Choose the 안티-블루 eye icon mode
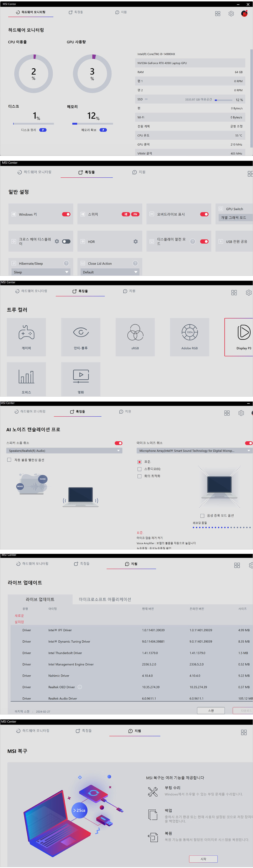The image size is (253, 868). (81, 333)
